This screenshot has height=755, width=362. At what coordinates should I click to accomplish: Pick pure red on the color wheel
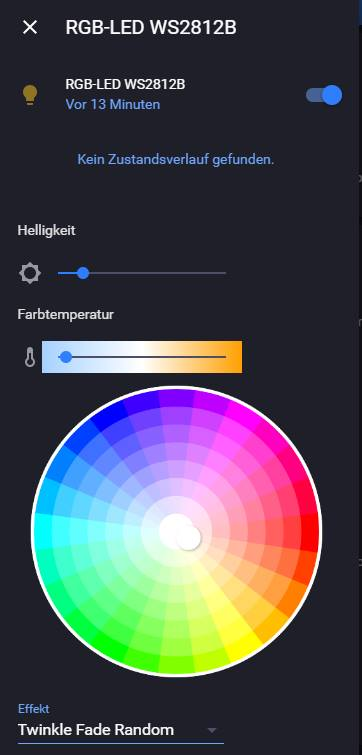click(x=308, y=532)
